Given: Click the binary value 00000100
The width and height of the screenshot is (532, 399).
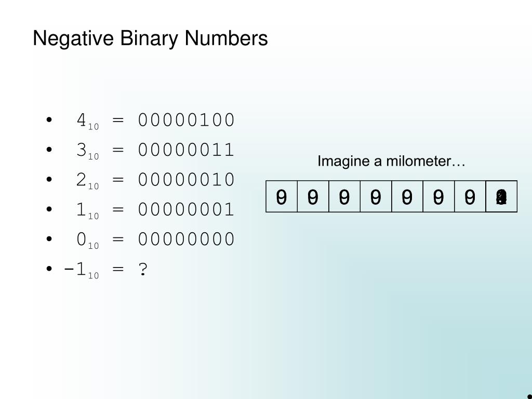Looking at the screenshot, I should [x=187, y=120].
